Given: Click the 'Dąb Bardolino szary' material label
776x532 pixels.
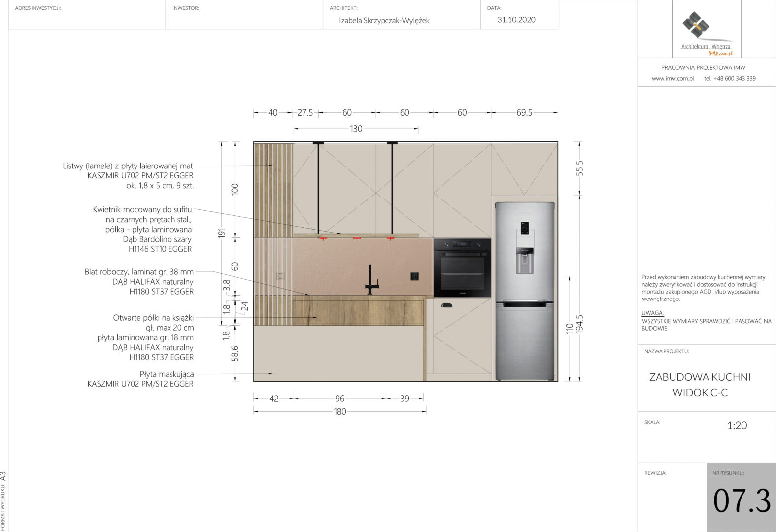Looking at the screenshot, I should tap(157, 239).
